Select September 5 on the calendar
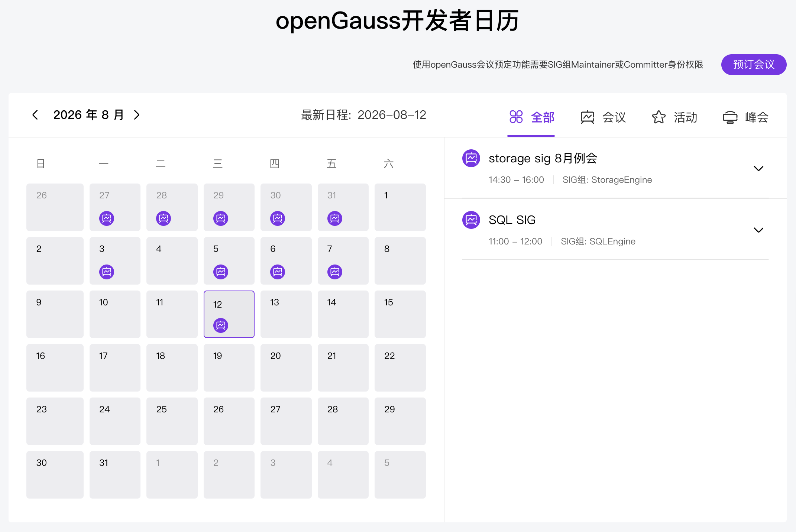 coord(400,475)
